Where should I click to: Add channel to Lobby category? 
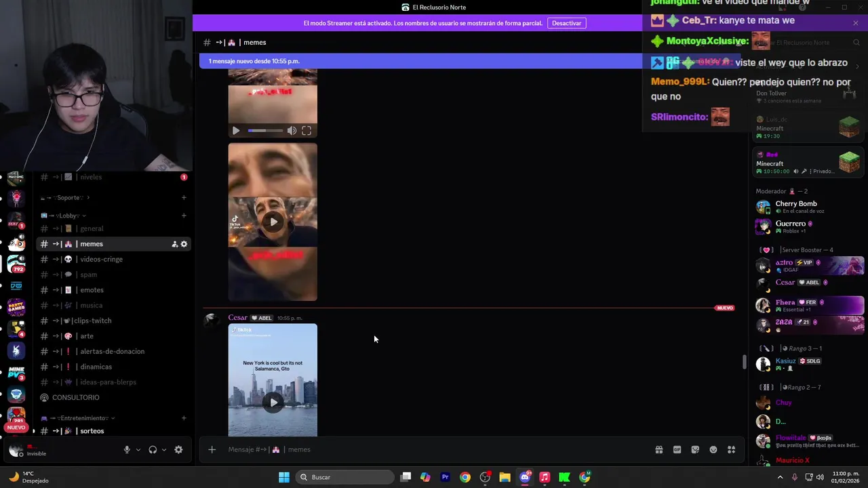click(184, 216)
